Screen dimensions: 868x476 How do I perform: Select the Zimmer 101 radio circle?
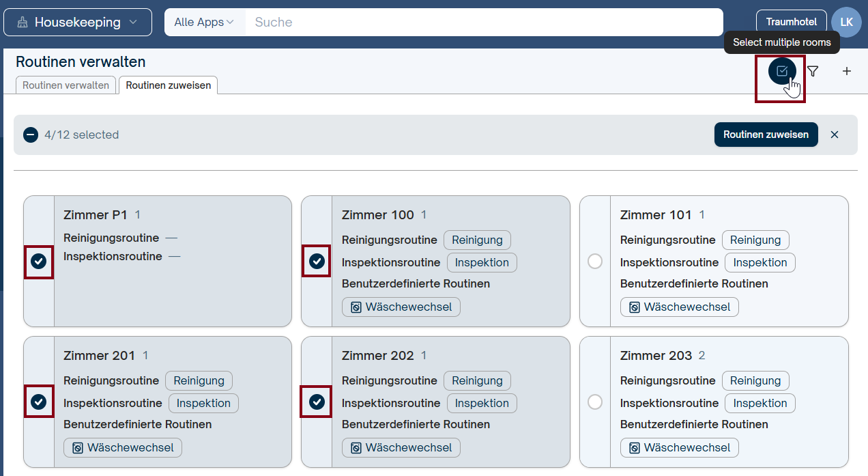point(595,261)
